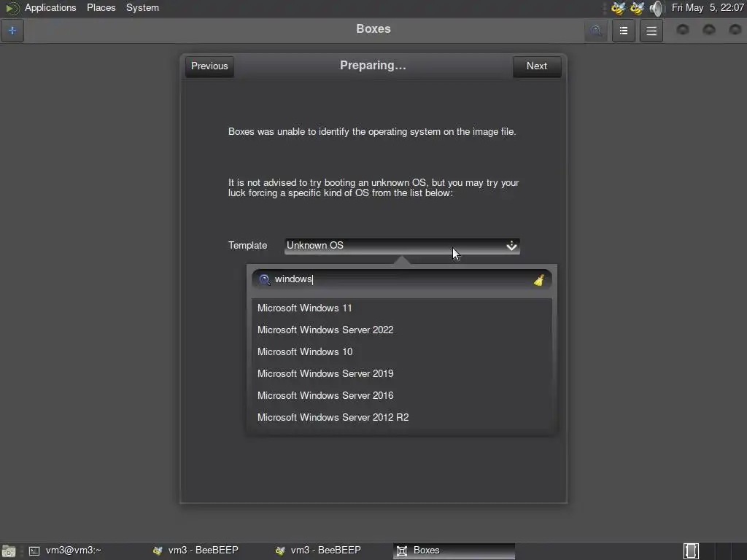The image size is (747, 560).
Task: Click the desktop logo icon beside Applications
Action: [x=12, y=8]
